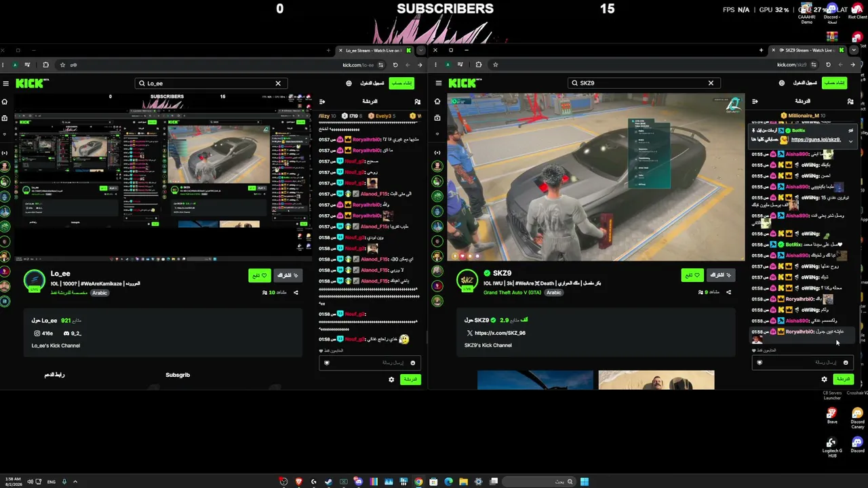Click the SKZ9 stream video player
This screenshot has width=868, height=488.
tap(596, 177)
